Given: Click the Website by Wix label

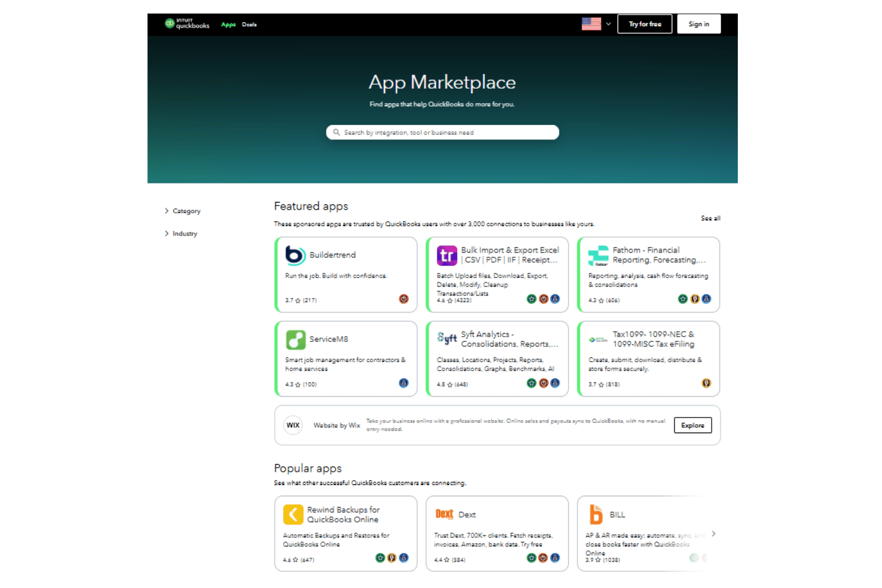Looking at the screenshot, I should click(337, 425).
